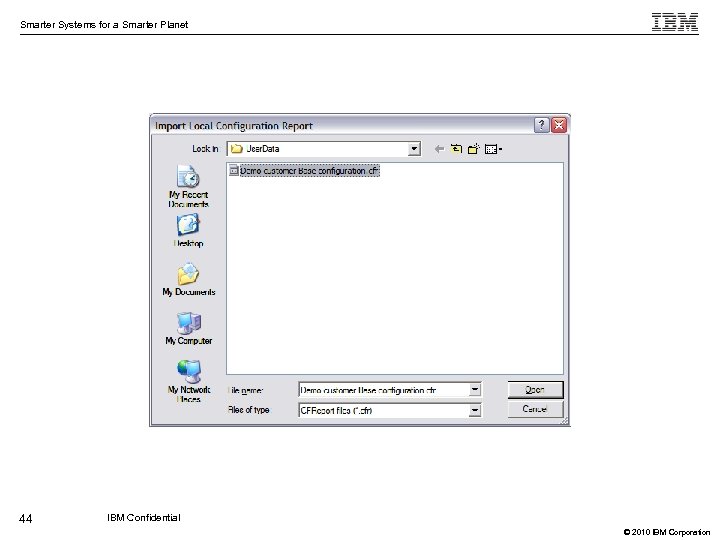Viewport: 720px width, 540px height.
Task: Click the Back arrow navigation icon
Action: coord(439,149)
